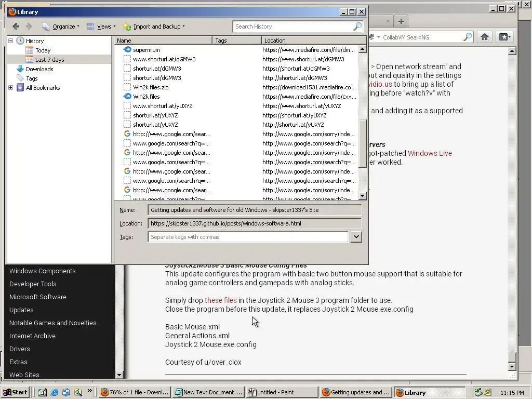Open Import and Backup menu
532x399 pixels.
(x=154, y=26)
